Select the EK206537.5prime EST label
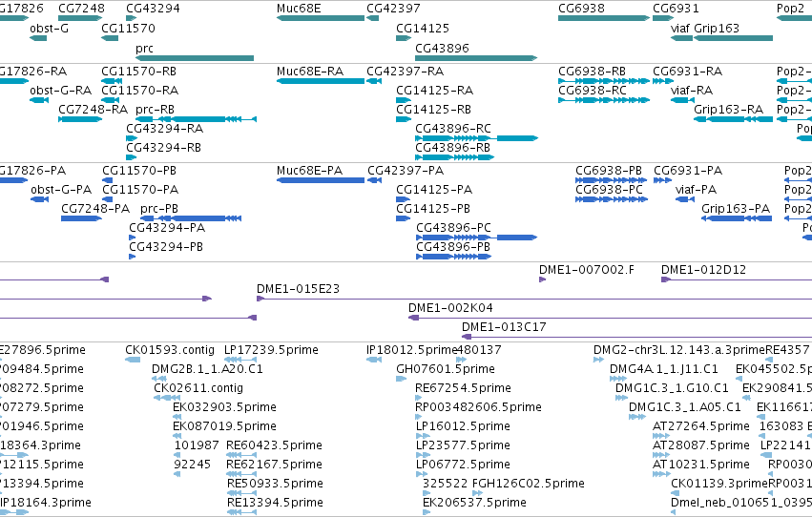Viewport: 812px width, 517px height. tap(474, 503)
